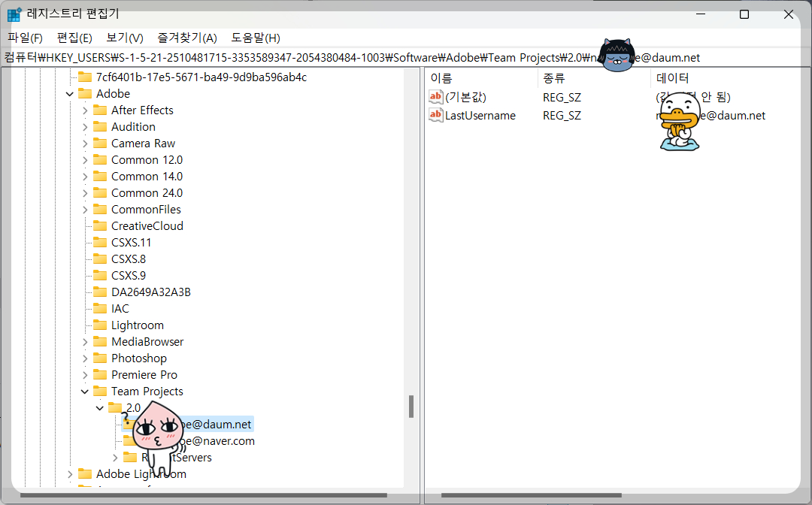Click the CSXS.9 folder icon
This screenshot has height=505, width=812.
100,276
